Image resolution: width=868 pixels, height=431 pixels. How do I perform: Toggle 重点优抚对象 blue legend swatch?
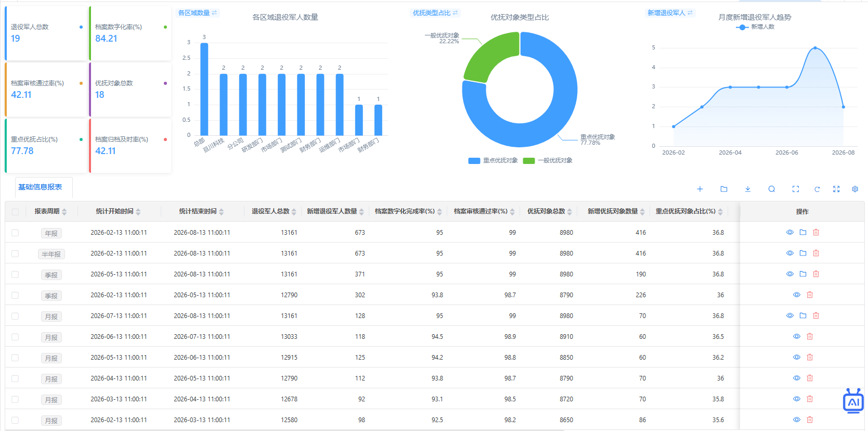[x=474, y=161]
